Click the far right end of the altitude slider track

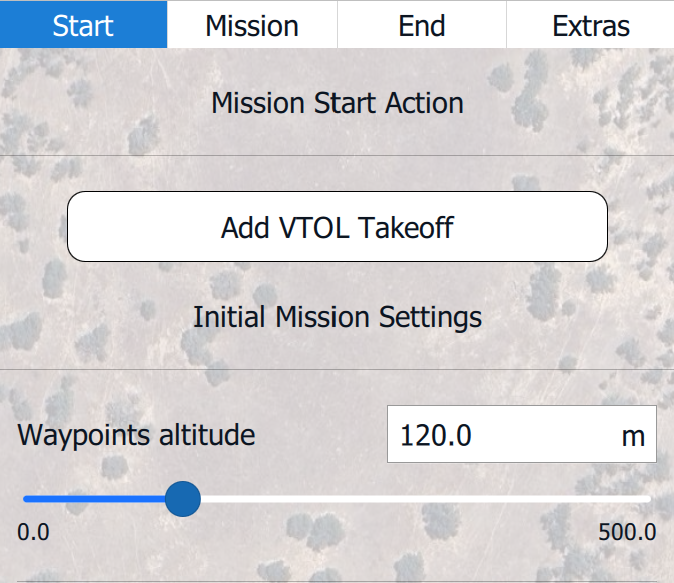click(x=648, y=498)
